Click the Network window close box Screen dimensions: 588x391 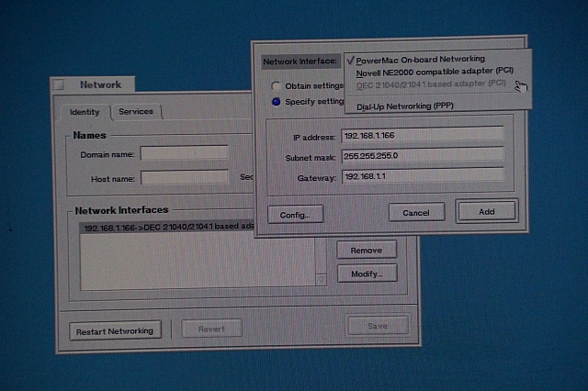point(59,85)
